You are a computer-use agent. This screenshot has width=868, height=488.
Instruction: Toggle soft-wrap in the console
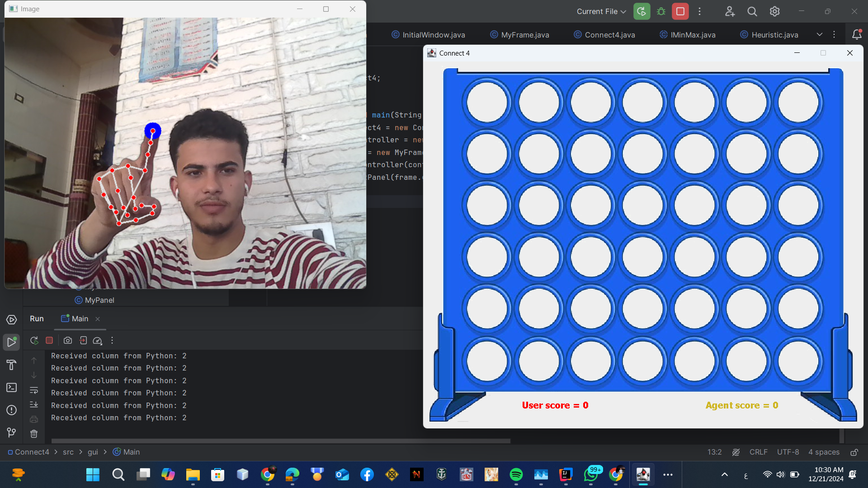(34, 390)
